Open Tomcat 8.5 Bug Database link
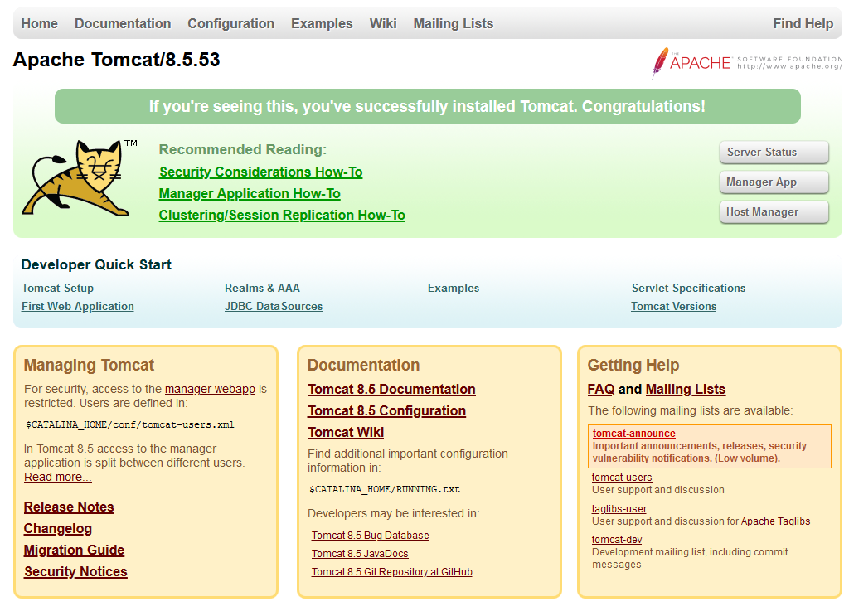Image resolution: width=849 pixels, height=616 pixels. pos(371,536)
